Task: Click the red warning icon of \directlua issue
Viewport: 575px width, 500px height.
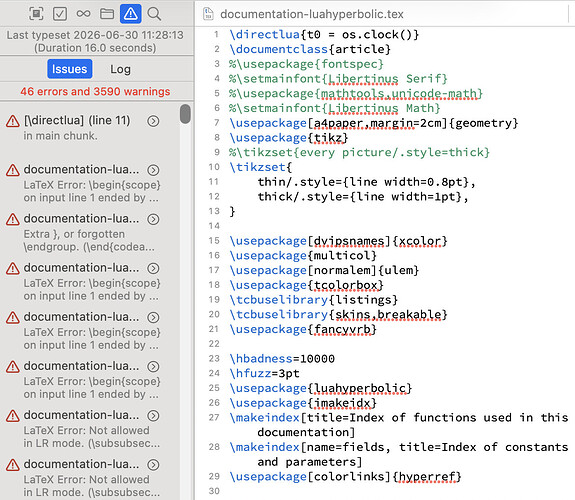Action: click(x=12, y=121)
